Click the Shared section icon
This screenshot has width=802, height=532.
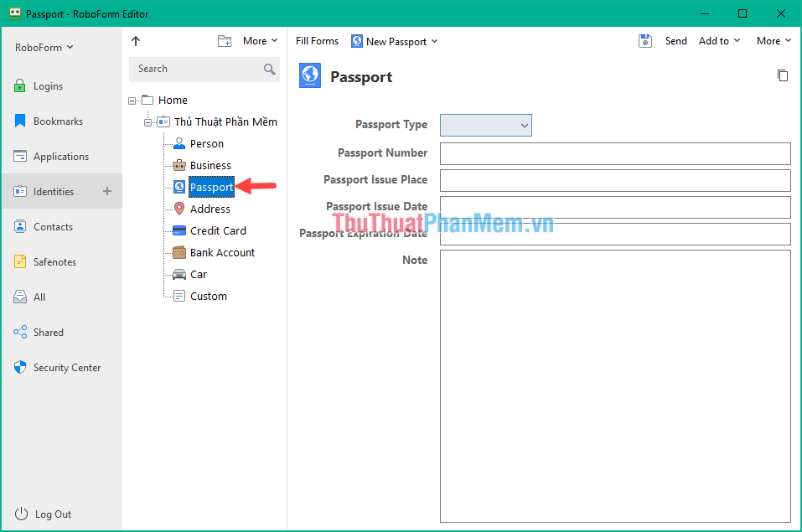(x=20, y=332)
